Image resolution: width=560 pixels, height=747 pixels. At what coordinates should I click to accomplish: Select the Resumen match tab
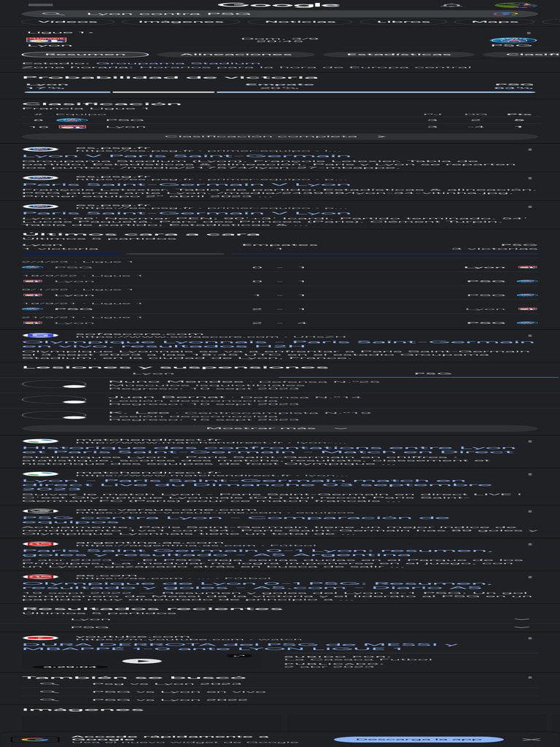click(x=86, y=54)
